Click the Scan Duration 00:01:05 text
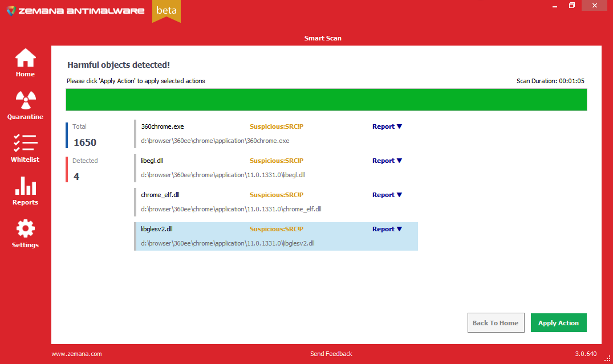Image resolution: width=613 pixels, height=364 pixels. click(550, 81)
